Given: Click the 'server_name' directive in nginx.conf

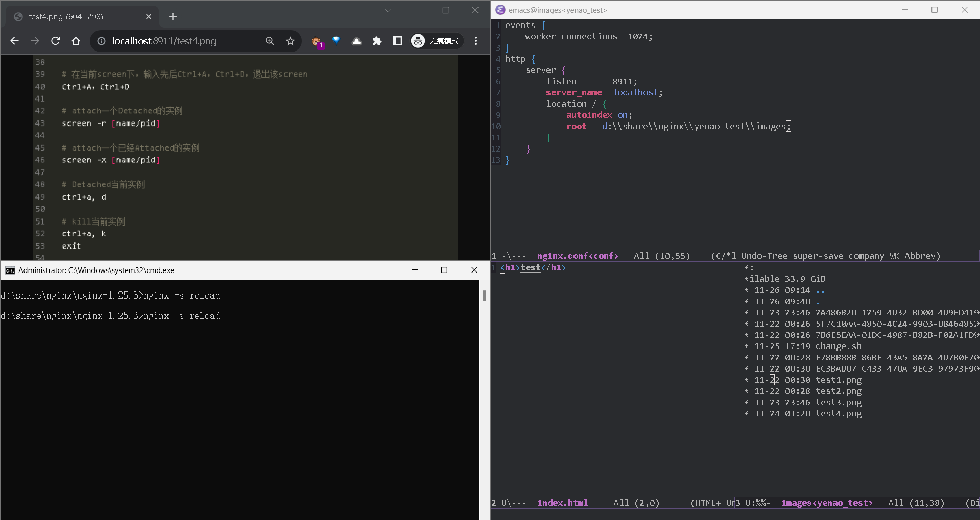Looking at the screenshot, I should pyautogui.click(x=574, y=92).
